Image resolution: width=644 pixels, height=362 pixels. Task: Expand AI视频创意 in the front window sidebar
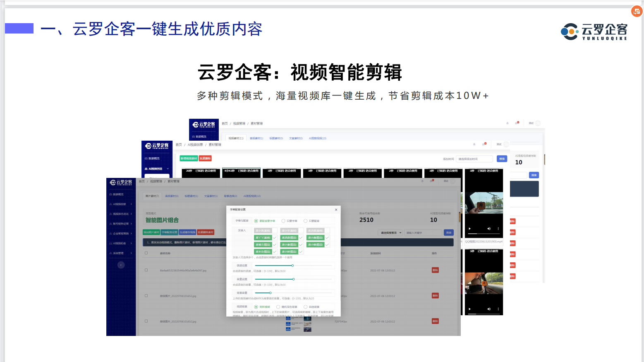121,204
